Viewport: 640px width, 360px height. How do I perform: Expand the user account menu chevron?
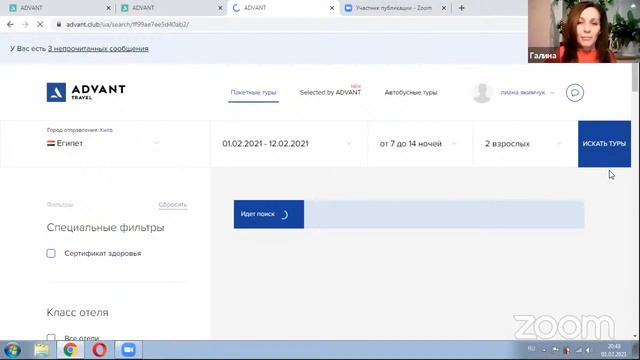pyautogui.click(x=552, y=93)
